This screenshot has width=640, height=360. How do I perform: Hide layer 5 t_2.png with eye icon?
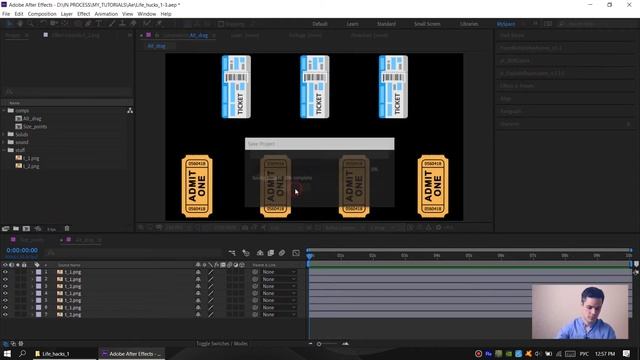tap(5, 300)
